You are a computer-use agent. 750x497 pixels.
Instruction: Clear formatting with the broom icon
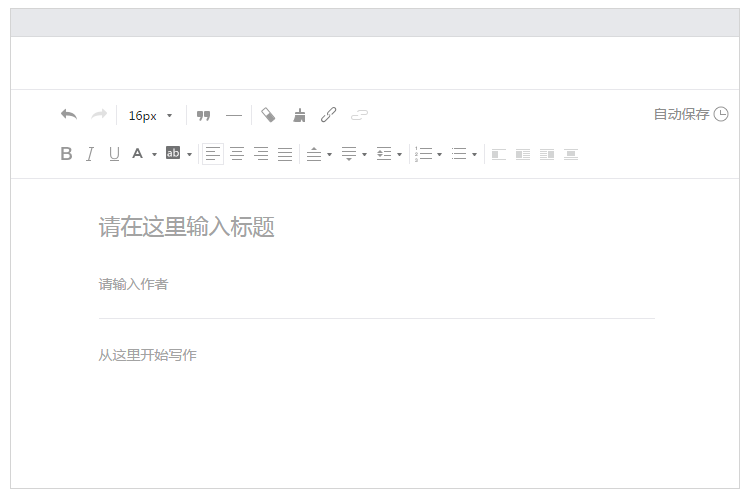tap(299, 115)
